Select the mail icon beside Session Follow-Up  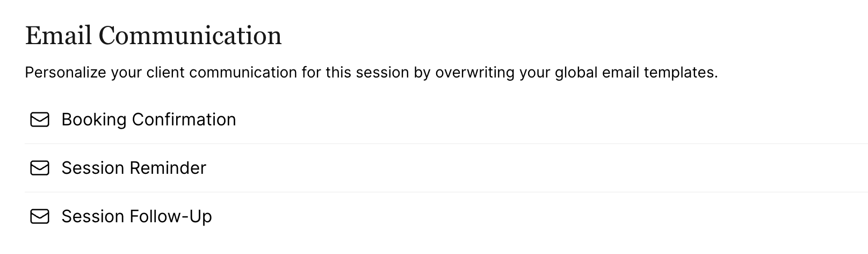tap(40, 216)
